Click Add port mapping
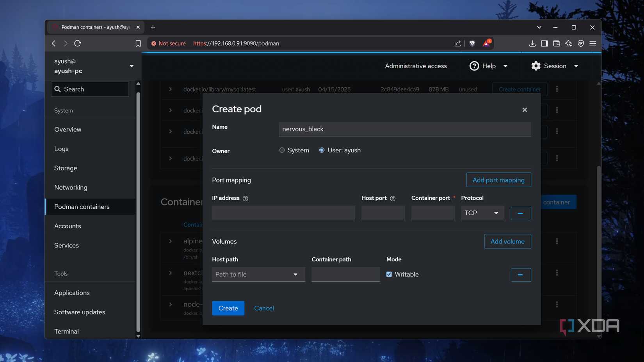 (x=498, y=180)
